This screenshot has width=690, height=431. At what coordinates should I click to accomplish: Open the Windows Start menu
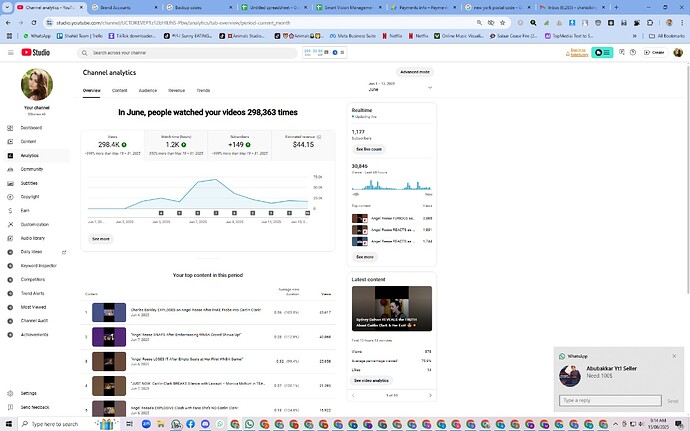click(x=8, y=424)
